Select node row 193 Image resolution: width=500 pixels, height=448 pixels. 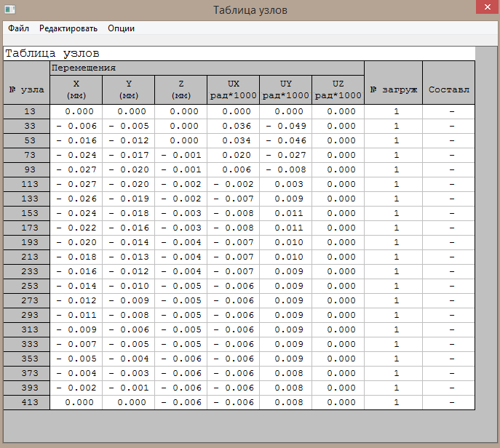(x=26, y=242)
